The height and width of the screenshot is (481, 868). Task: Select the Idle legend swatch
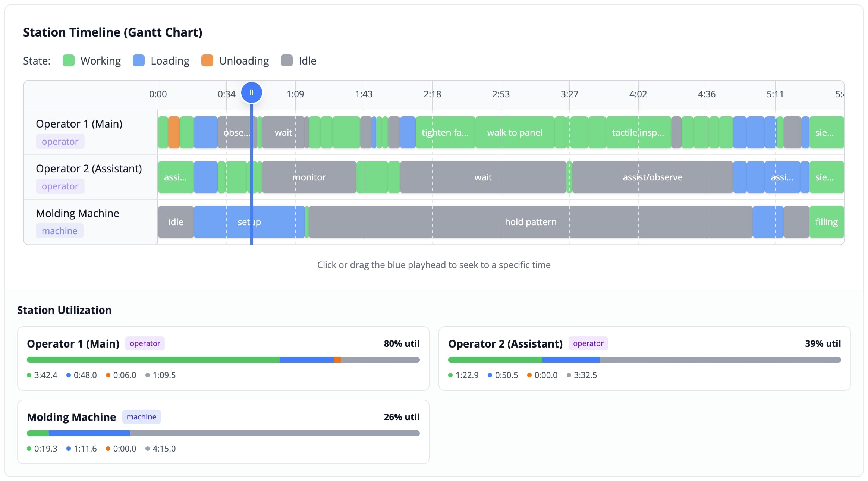pyautogui.click(x=287, y=60)
